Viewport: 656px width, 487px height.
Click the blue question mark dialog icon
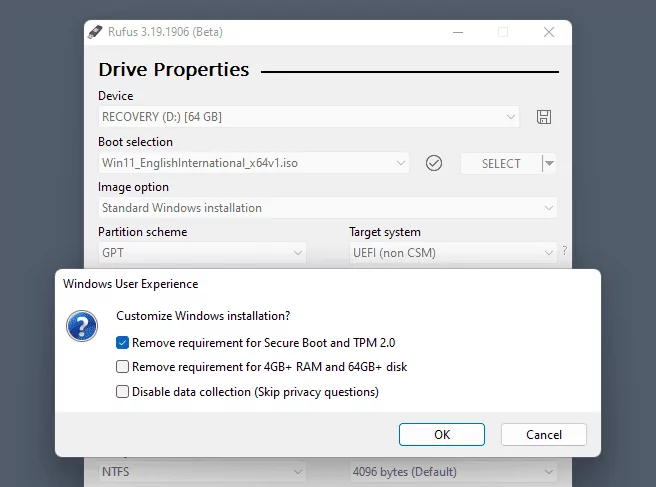82,326
